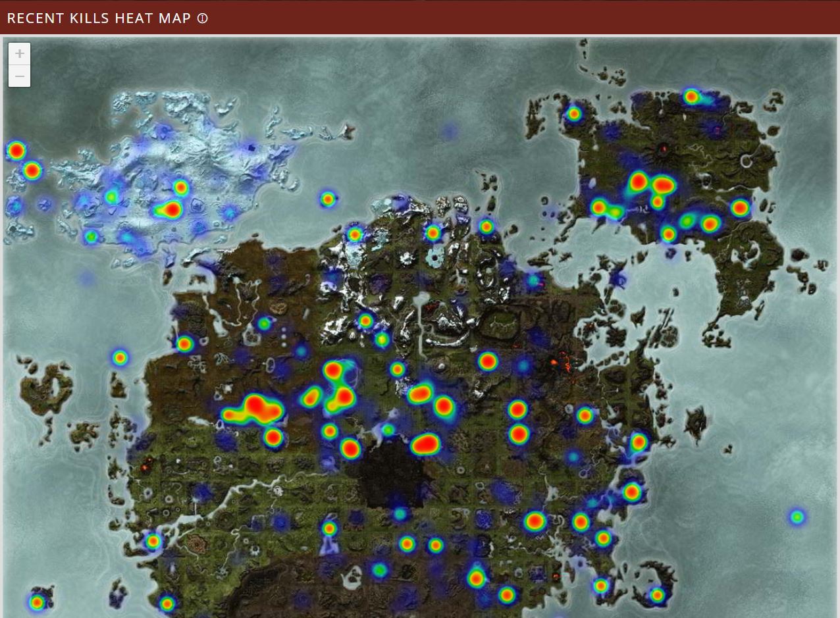Zoom out of the heat map

click(x=20, y=76)
